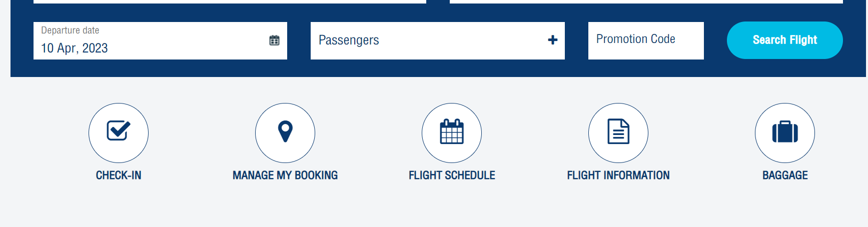
Task: Click the word Passengers in the selector
Action: click(x=349, y=40)
